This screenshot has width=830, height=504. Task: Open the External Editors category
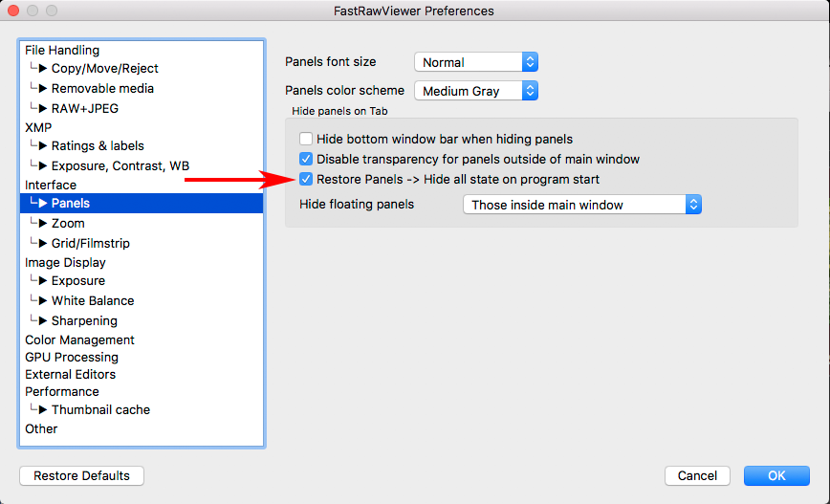point(70,374)
